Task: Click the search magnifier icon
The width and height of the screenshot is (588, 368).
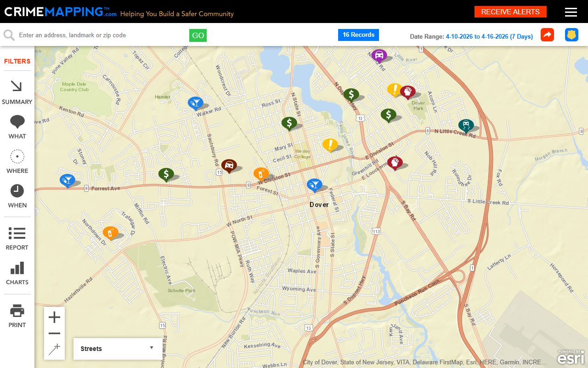Action: pyautogui.click(x=9, y=35)
